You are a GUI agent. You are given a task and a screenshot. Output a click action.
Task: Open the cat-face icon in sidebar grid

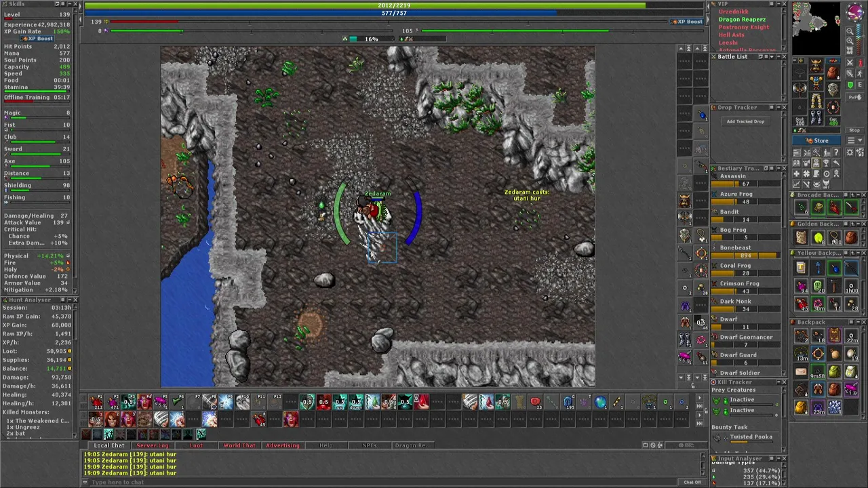(826, 184)
